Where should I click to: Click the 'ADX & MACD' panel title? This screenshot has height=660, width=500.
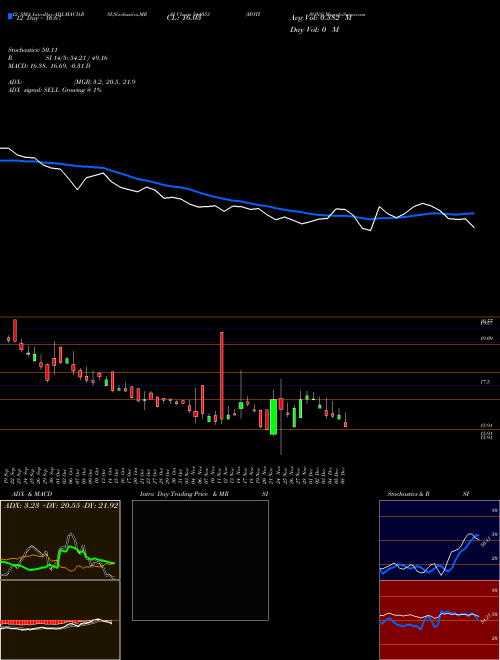point(32,494)
